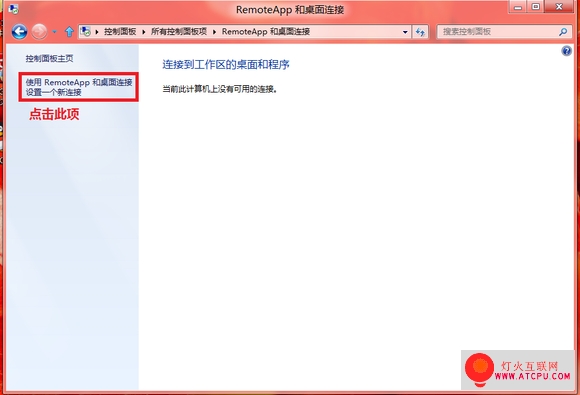Select RemoteApp 和桌面连接 breadcrumb item

(x=266, y=32)
